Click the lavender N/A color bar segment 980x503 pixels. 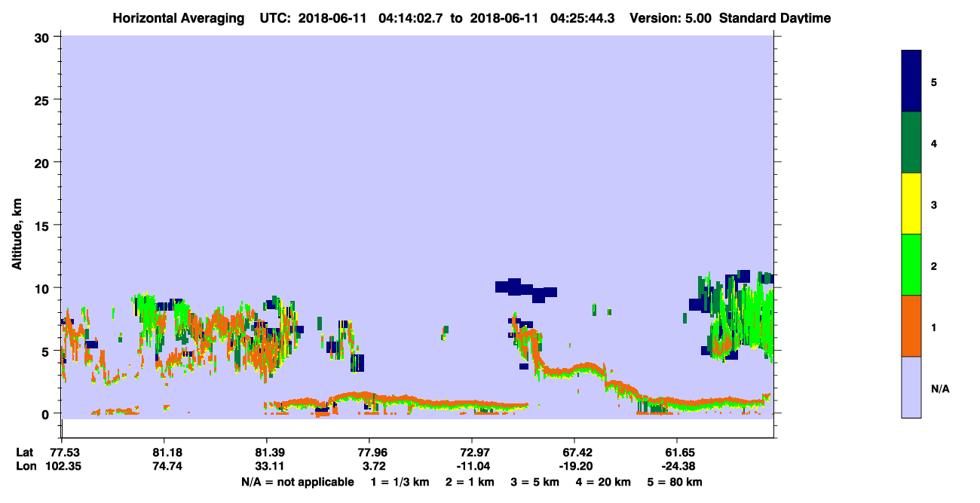pos(911,387)
